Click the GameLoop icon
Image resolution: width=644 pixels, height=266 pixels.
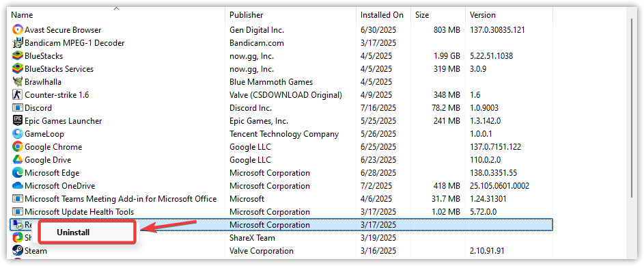point(18,134)
